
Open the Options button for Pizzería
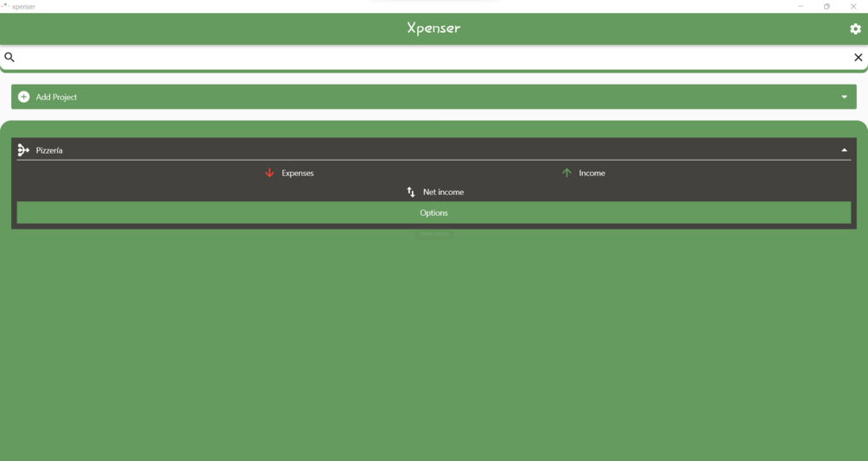point(434,212)
